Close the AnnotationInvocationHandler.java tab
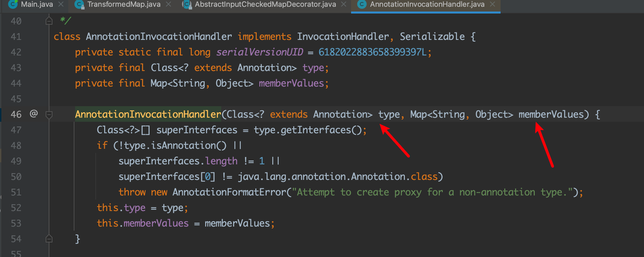This screenshot has height=257, width=644. click(x=492, y=4)
